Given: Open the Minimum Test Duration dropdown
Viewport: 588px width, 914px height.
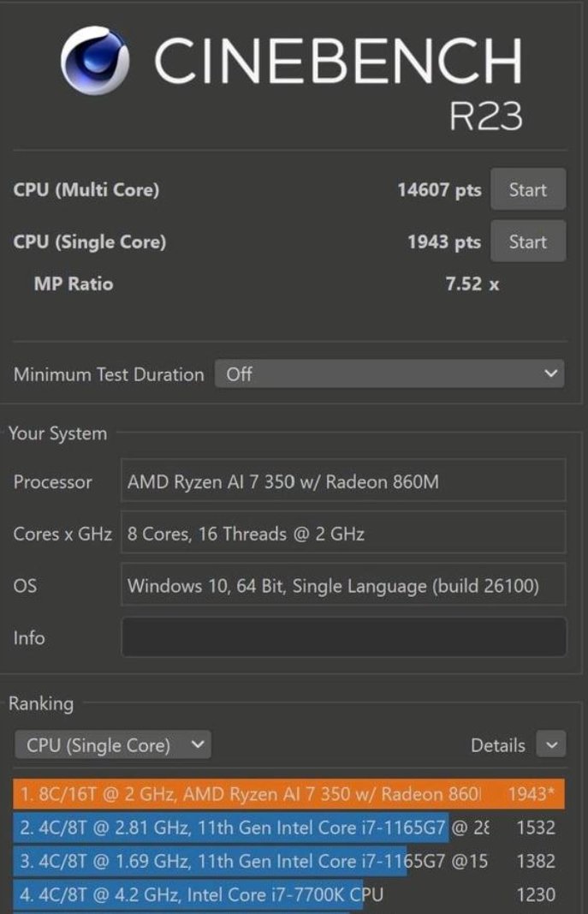Looking at the screenshot, I should pos(389,373).
